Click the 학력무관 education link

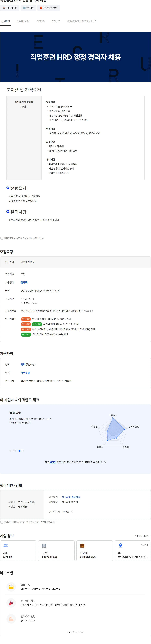25,373
